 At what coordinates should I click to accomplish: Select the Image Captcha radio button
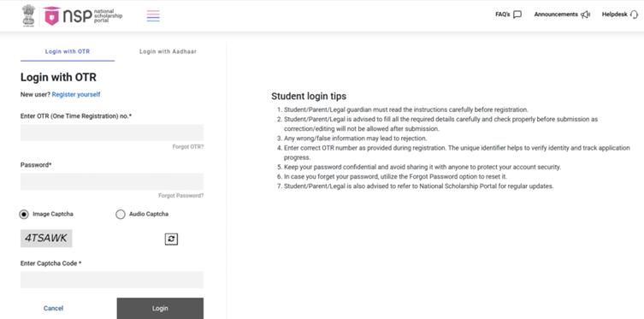pyautogui.click(x=24, y=215)
